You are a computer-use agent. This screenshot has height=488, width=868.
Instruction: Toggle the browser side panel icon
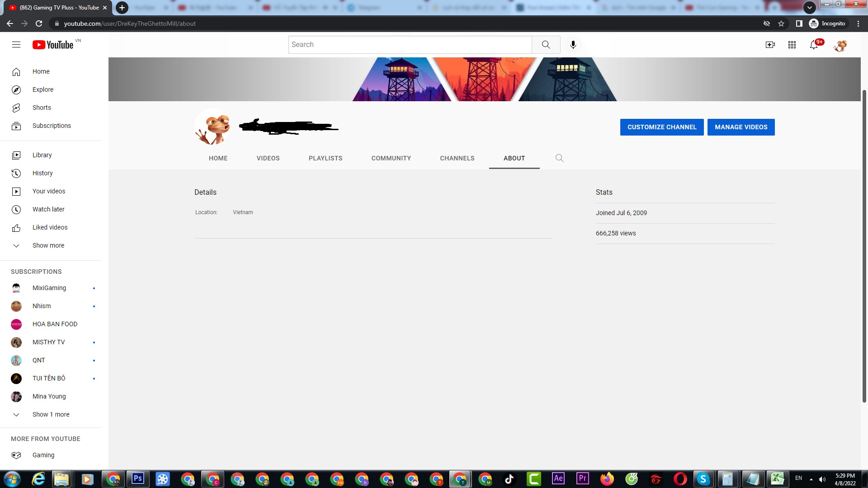(x=799, y=23)
